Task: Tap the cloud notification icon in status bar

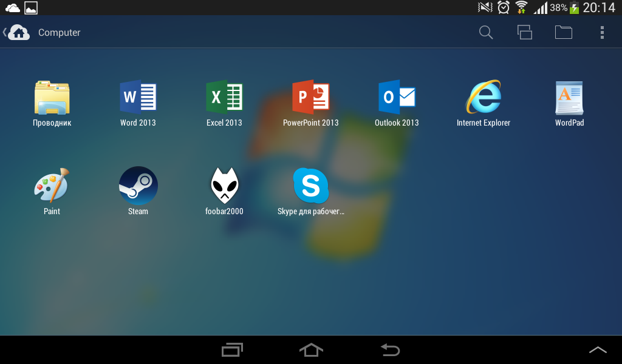Action: (x=13, y=8)
